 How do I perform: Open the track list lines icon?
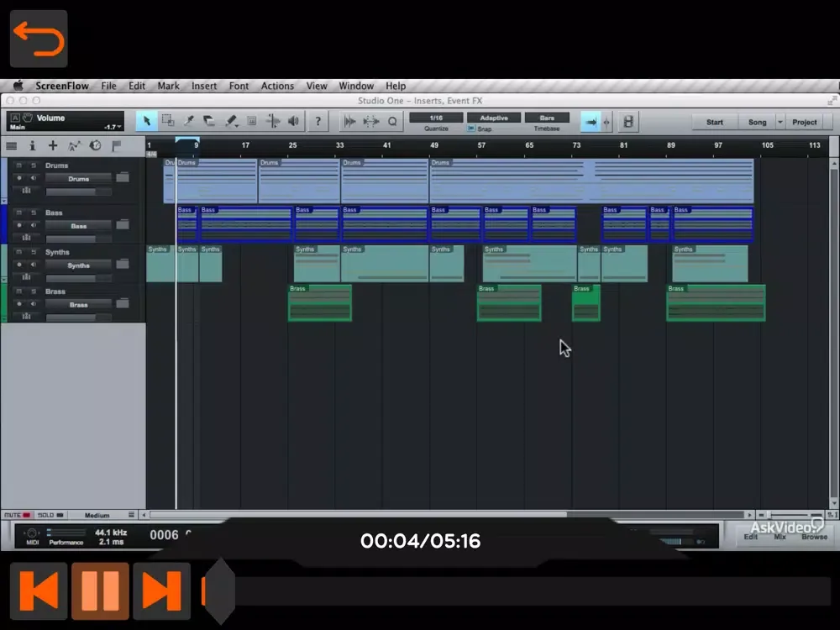coord(11,145)
